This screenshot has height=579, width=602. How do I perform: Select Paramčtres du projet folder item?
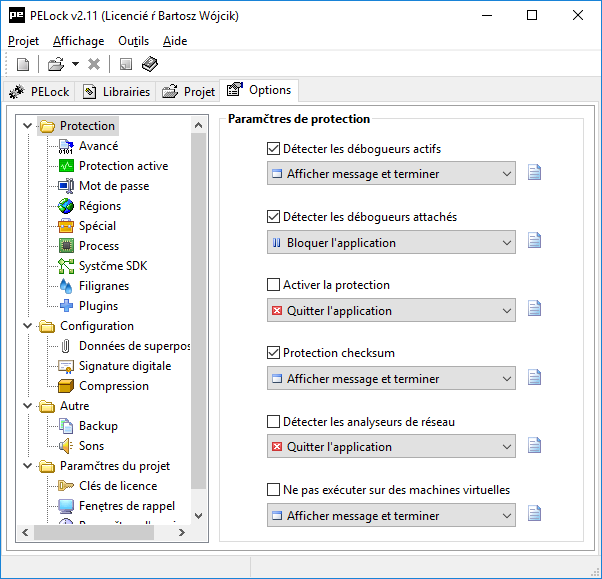(105, 466)
